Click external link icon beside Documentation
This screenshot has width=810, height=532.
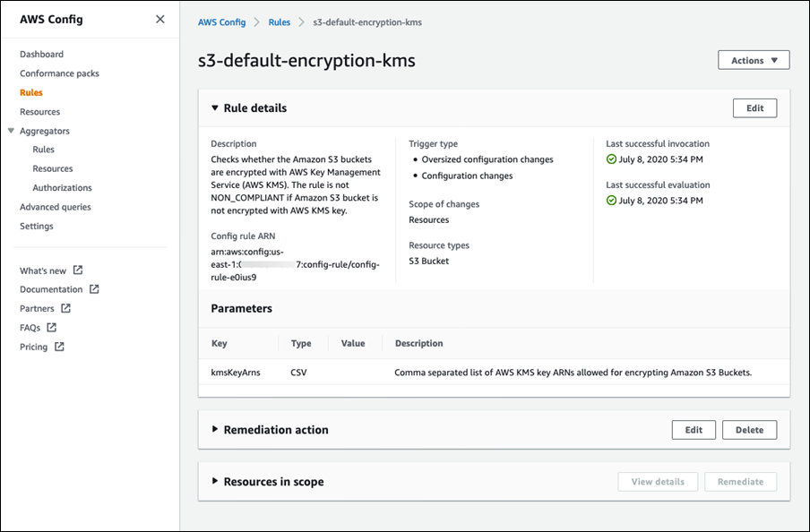click(x=94, y=289)
